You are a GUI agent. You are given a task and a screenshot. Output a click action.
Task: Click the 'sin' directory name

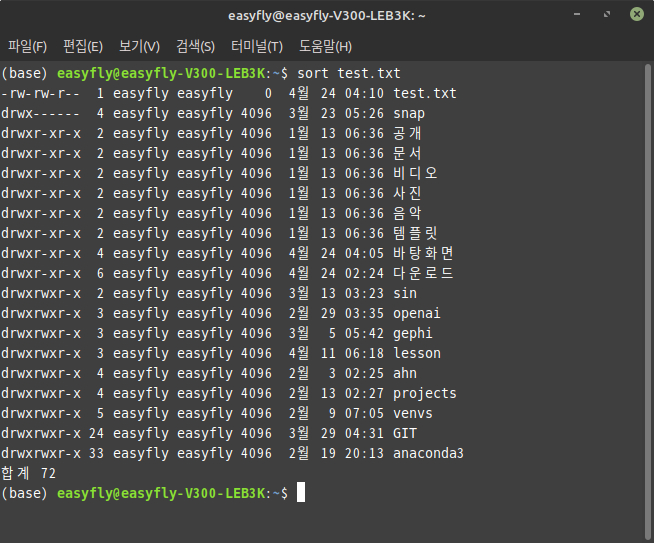point(405,294)
